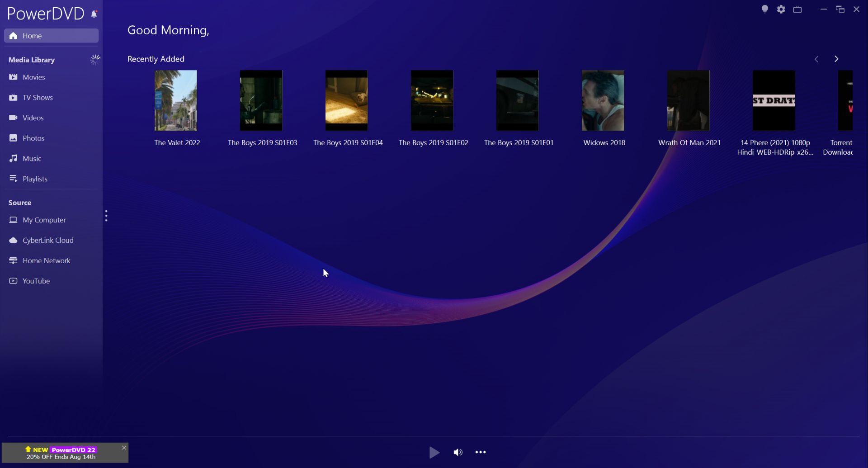Viewport: 868px width, 468px height.
Task: Click the sidebar three-dot resize handle
Action: tap(106, 216)
